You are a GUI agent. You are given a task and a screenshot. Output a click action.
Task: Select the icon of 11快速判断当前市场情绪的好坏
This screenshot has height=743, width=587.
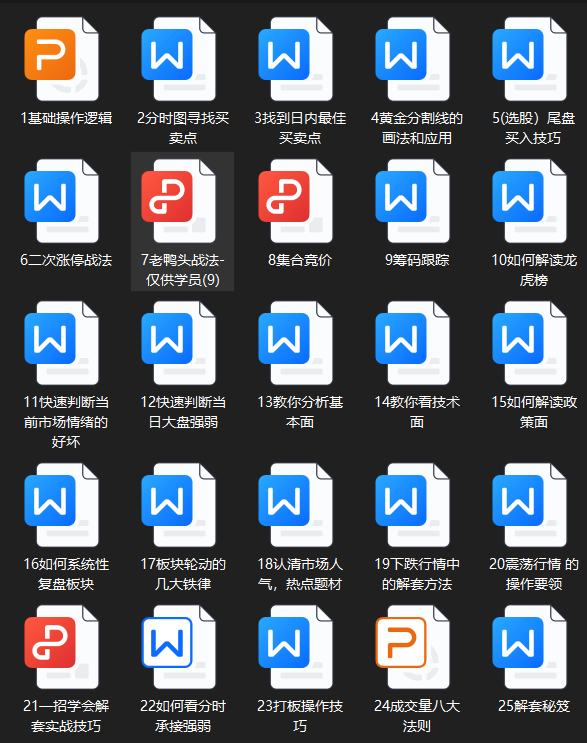(x=62, y=343)
